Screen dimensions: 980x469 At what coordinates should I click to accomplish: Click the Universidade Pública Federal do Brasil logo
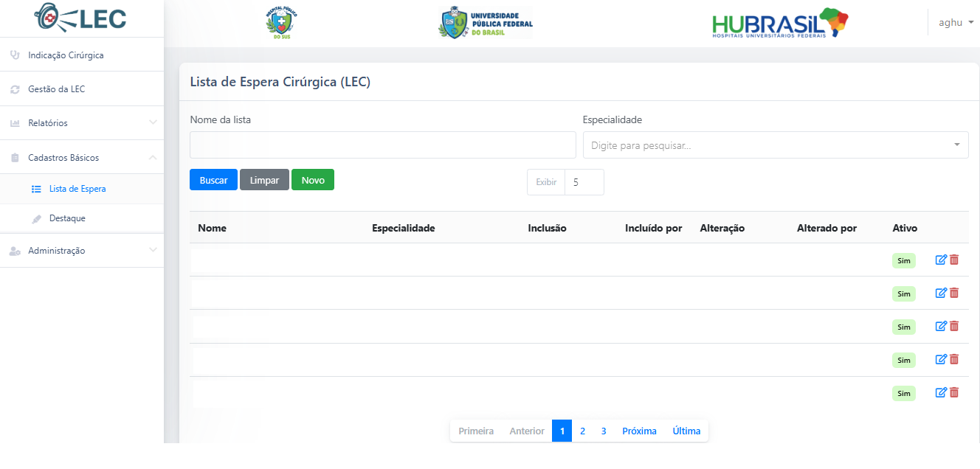(486, 23)
